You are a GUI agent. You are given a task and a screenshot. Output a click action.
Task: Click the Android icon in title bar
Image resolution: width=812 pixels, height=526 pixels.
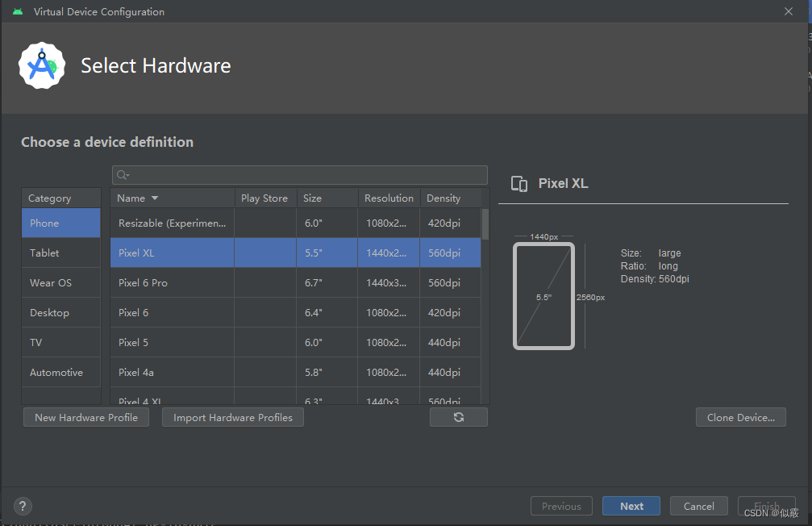point(18,11)
